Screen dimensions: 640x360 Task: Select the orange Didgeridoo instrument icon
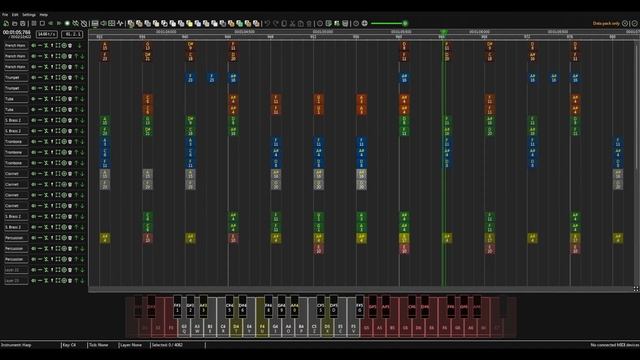click(x=231, y=24)
